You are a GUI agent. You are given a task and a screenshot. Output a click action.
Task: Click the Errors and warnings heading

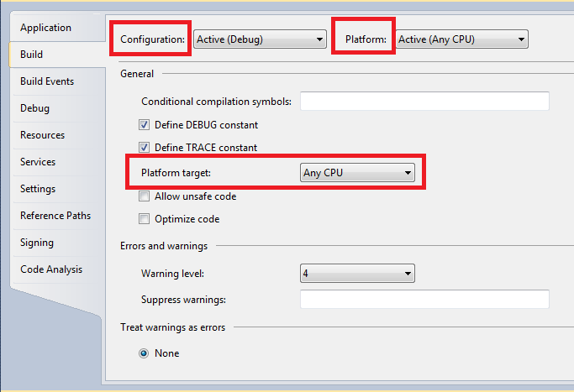[164, 246]
